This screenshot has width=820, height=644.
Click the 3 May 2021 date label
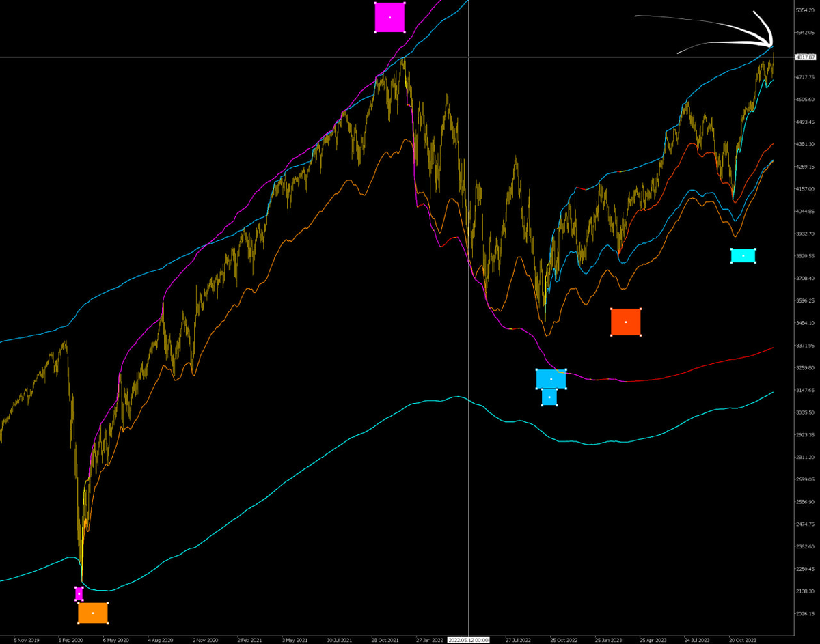(295, 641)
